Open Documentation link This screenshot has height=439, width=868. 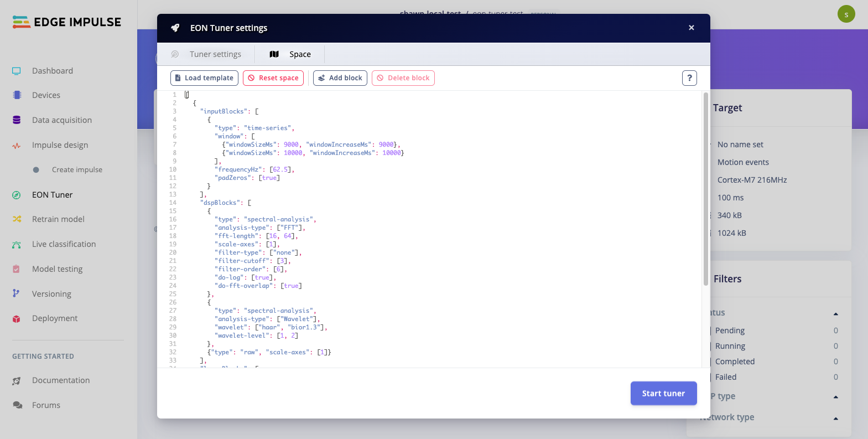click(61, 380)
